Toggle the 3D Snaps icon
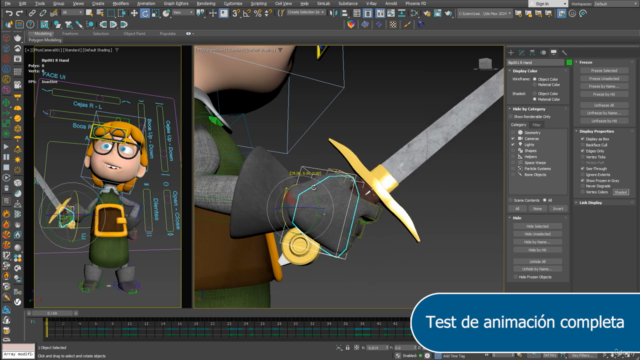 [x=236, y=13]
